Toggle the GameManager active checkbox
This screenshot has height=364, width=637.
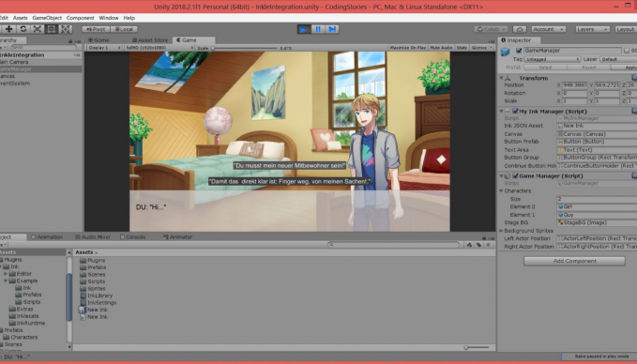[519, 51]
